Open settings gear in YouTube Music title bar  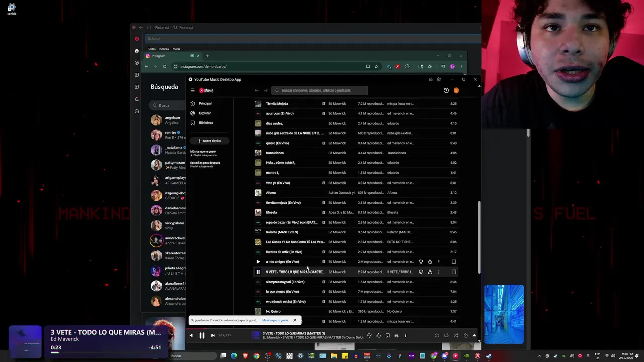pos(439,79)
